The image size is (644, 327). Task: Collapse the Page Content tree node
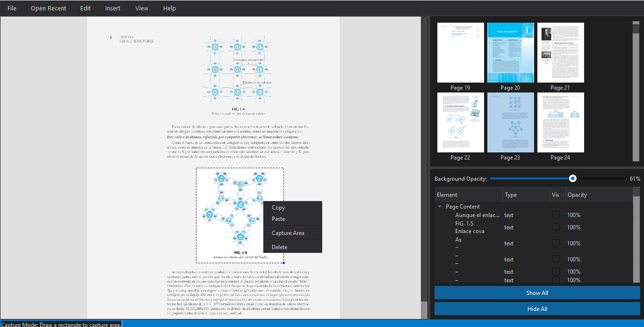pyautogui.click(x=440, y=207)
